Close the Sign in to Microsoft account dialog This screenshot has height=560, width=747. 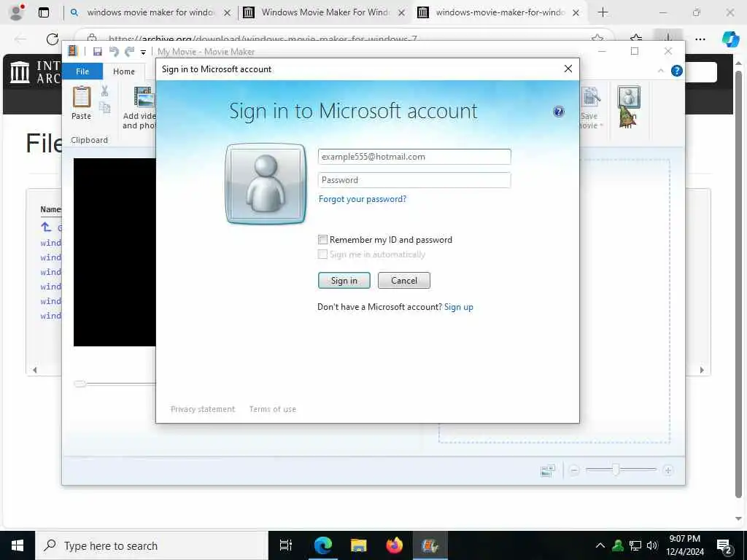[568, 69]
